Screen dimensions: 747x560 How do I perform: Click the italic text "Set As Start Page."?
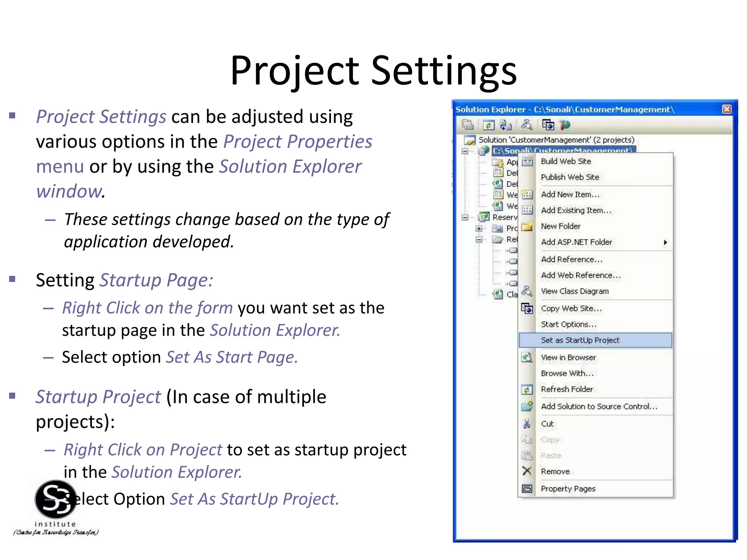[x=232, y=357]
